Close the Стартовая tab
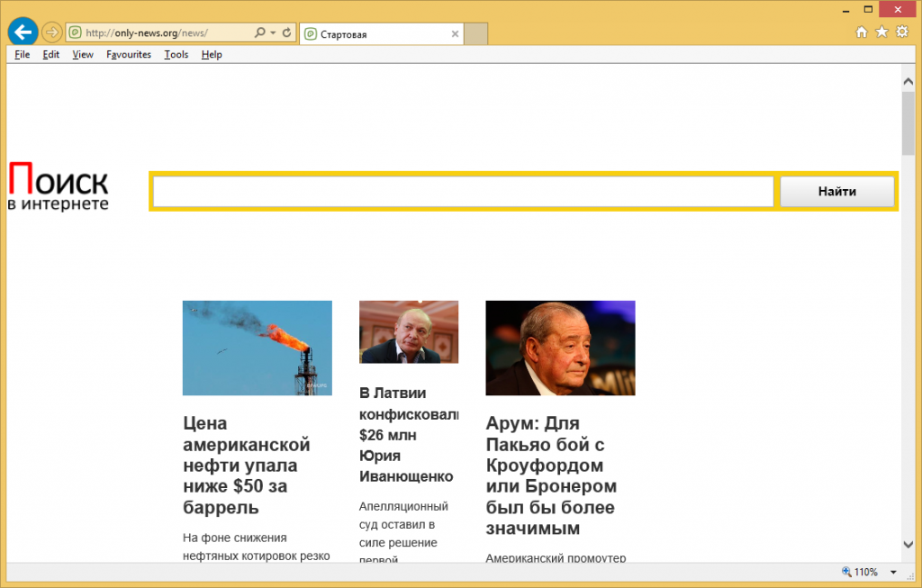The image size is (922, 588). 455,34
